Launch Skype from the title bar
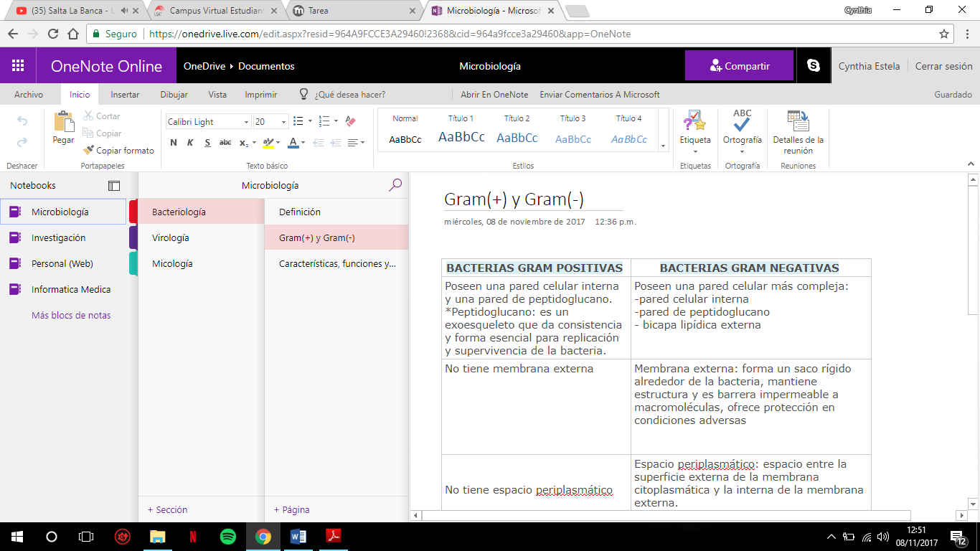This screenshot has width=980, height=551. (x=813, y=65)
